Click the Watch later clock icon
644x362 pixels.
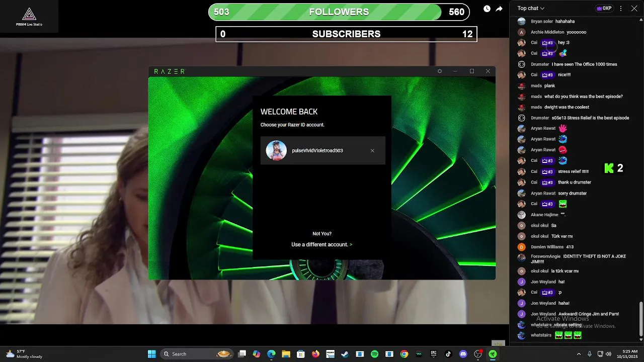[x=487, y=9]
